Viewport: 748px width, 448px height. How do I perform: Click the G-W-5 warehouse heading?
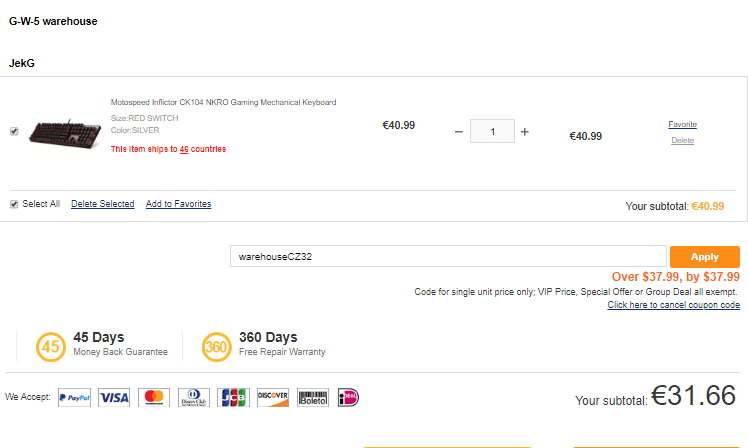tap(53, 21)
